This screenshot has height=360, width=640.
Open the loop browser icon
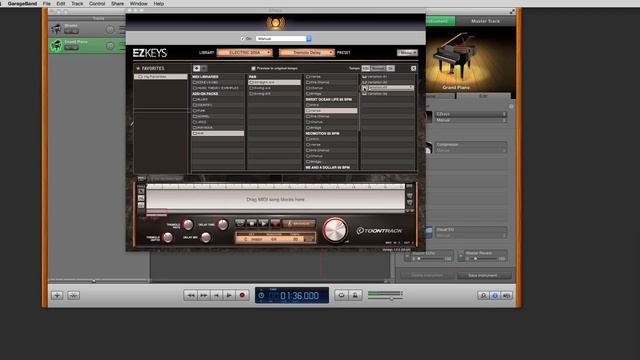484,295
